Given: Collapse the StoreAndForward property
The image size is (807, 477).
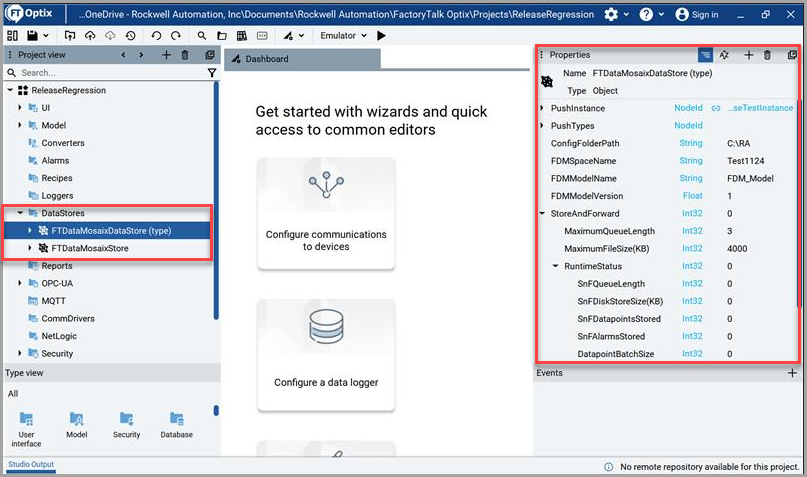Looking at the screenshot, I should [542, 213].
